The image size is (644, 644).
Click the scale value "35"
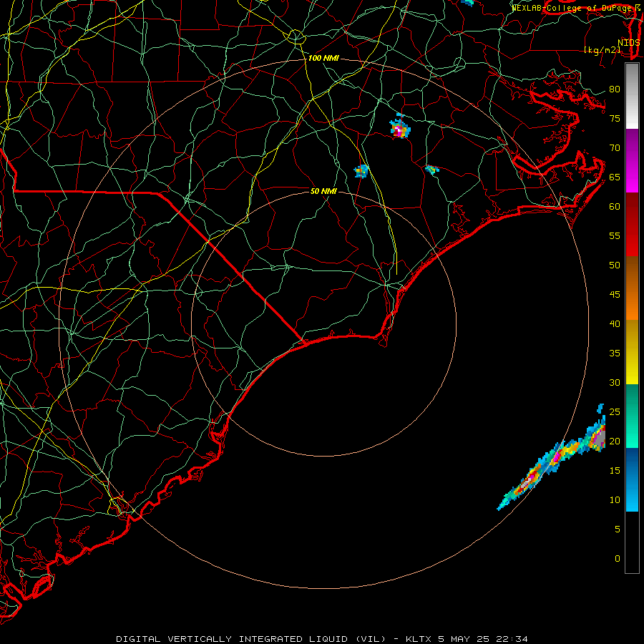615,353
